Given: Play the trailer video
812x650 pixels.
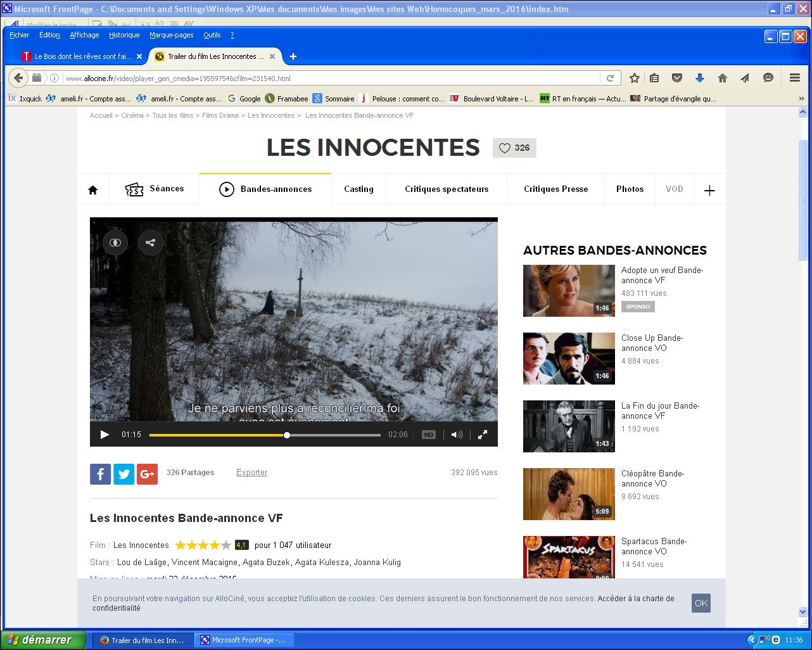Looking at the screenshot, I should point(105,435).
